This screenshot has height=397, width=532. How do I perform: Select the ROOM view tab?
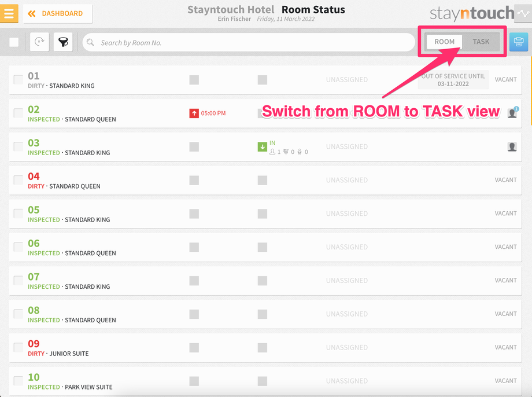coord(445,42)
